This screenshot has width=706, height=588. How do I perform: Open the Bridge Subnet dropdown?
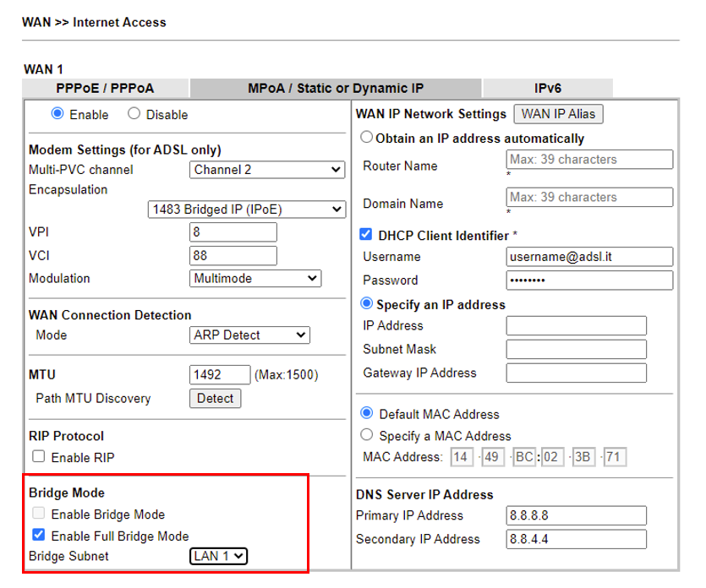click(x=218, y=556)
